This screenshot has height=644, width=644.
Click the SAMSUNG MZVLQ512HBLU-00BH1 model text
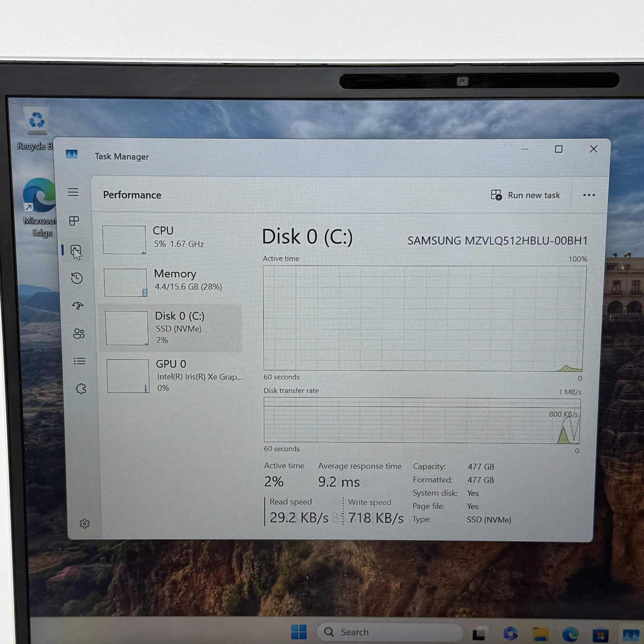[x=497, y=241]
